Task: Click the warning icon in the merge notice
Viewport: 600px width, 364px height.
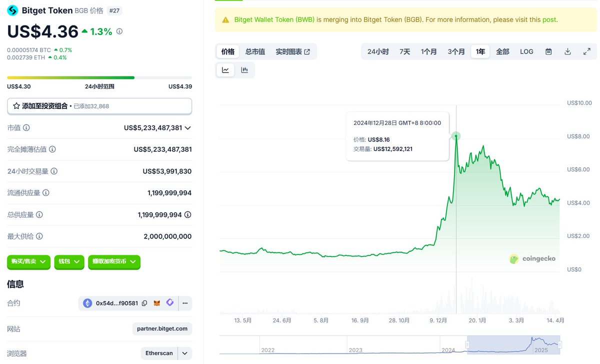Action: (225, 20)
